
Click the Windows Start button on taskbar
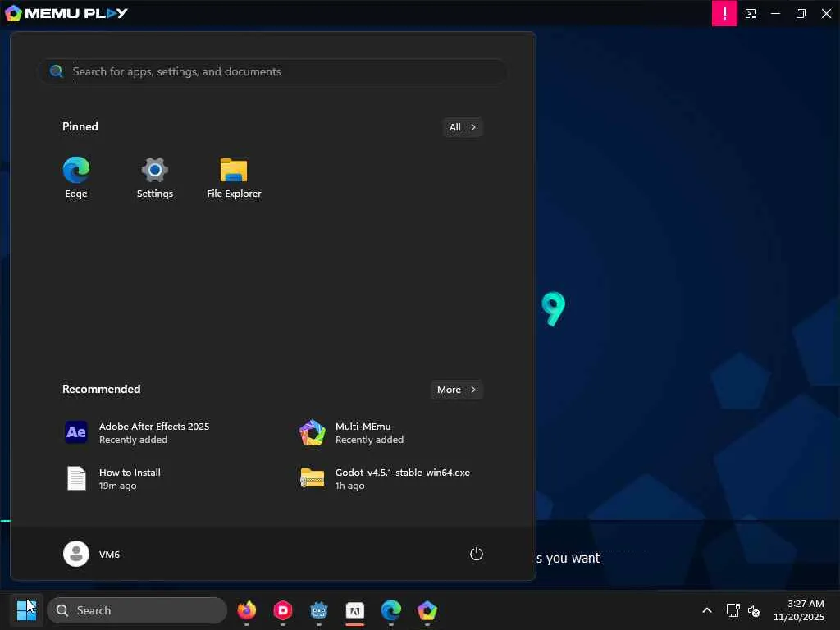click(26, 610)
